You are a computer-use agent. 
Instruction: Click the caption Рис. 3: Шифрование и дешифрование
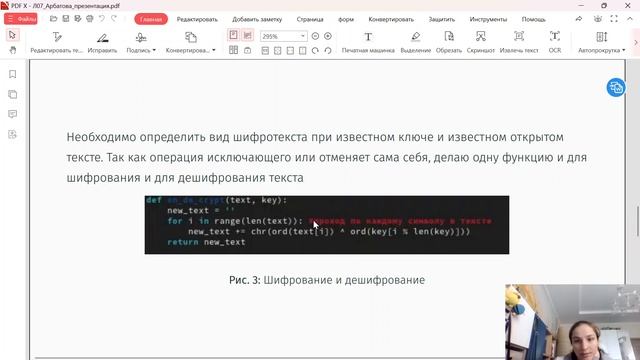click(x=327, y=280)
